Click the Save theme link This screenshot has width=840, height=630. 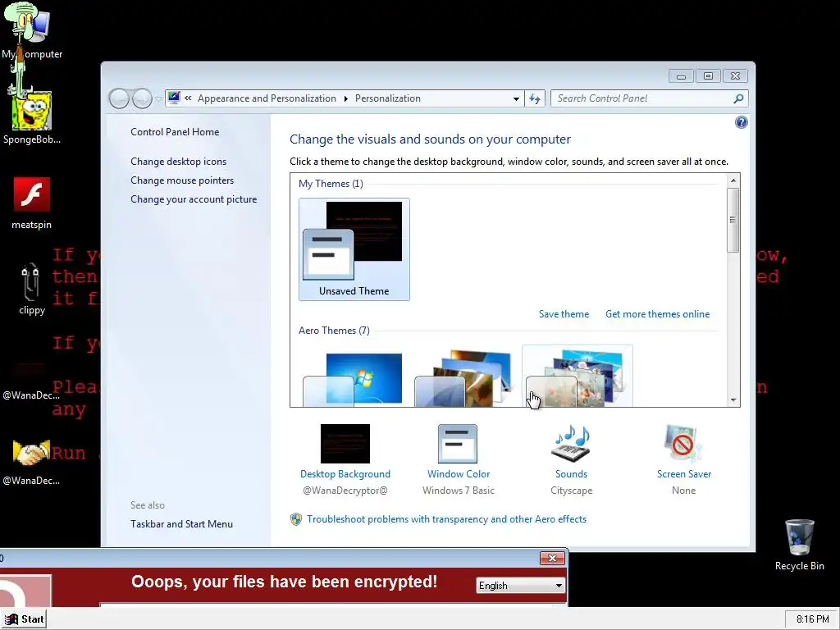564,314
